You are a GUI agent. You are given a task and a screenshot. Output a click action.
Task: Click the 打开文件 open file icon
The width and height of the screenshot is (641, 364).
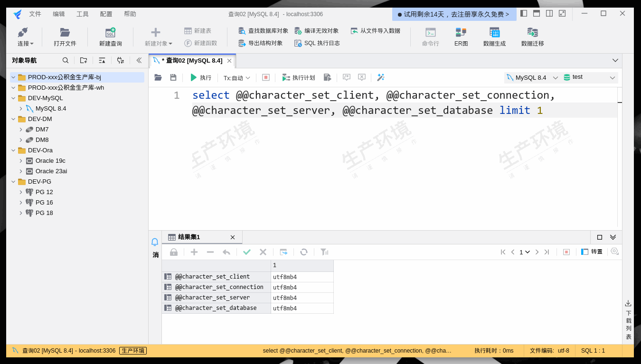(65, 32)
